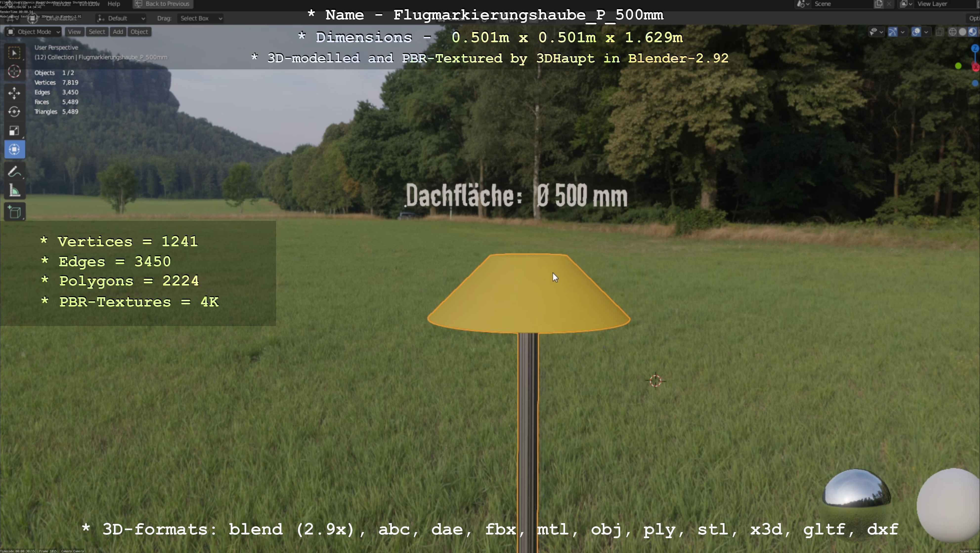Screen dimensions: 980x553
Task: Choose the Move tool
Action: tap(14, 93)
